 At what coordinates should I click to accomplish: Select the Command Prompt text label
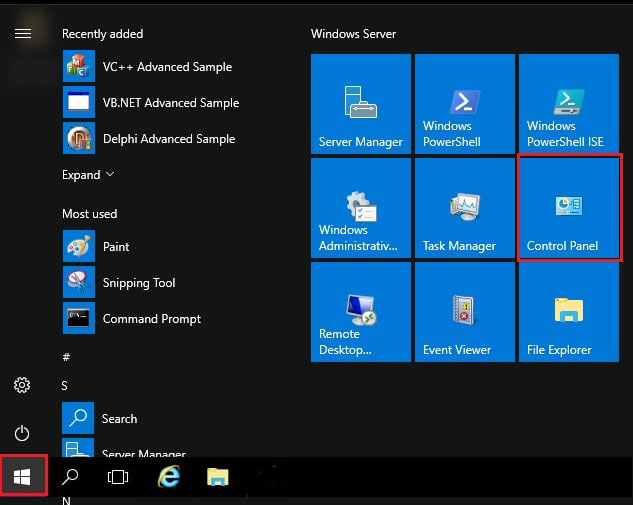tap(152, 319)
